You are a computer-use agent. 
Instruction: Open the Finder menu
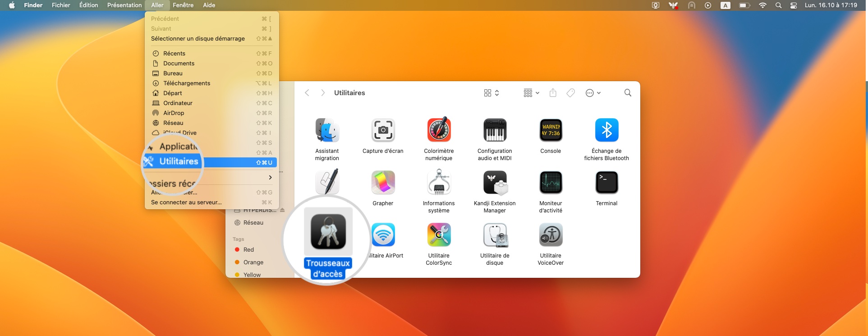(33, 5)
